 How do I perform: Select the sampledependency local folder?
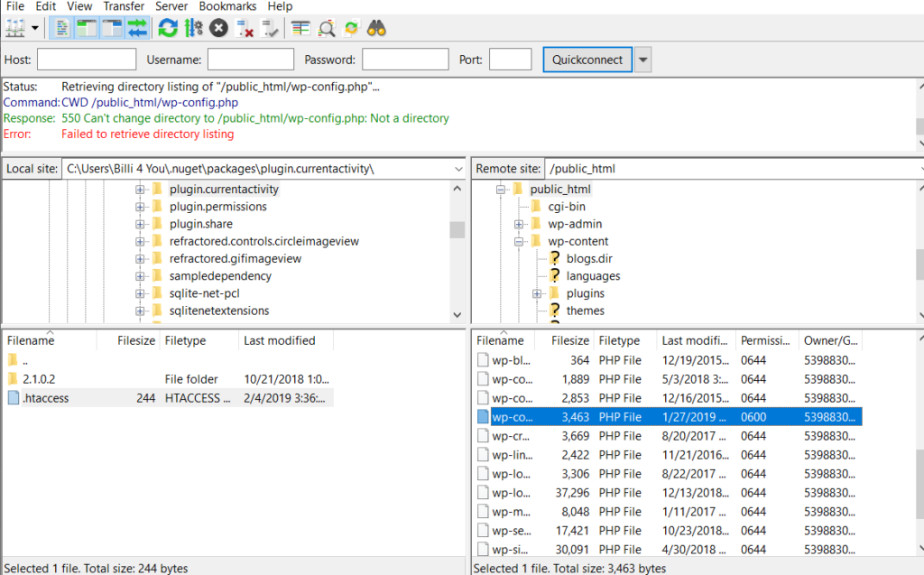tap(220, 276)
